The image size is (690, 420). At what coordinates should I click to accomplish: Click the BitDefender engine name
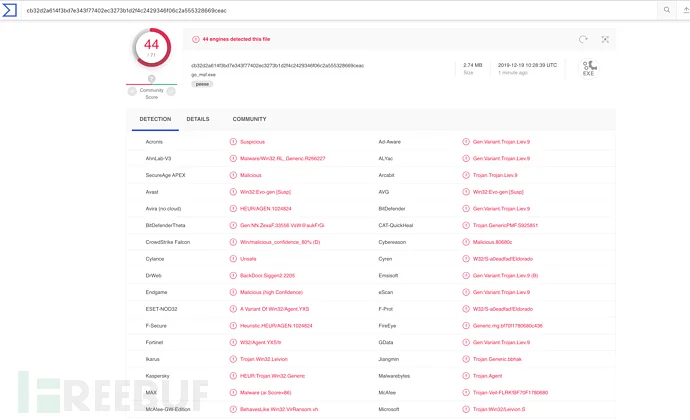point(392,209)
